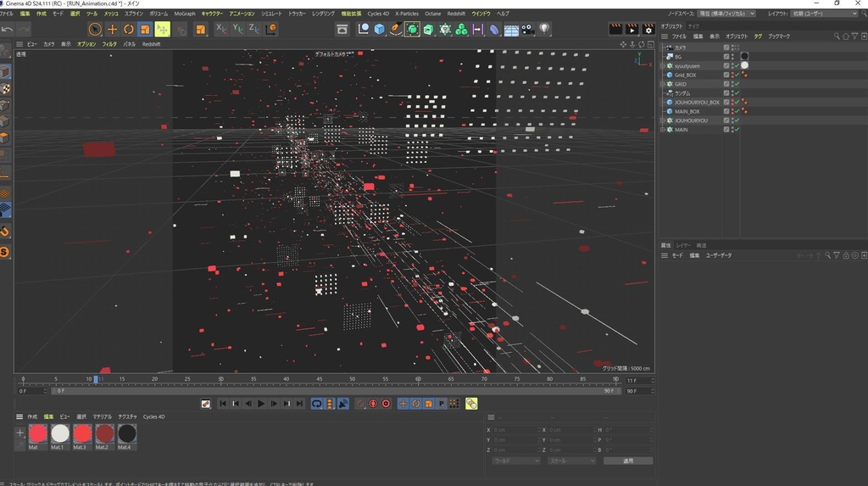Toggle Parameter keyframe recording P icon
Image resolution: width=868 pixels, height=486 pixels.
441,404
